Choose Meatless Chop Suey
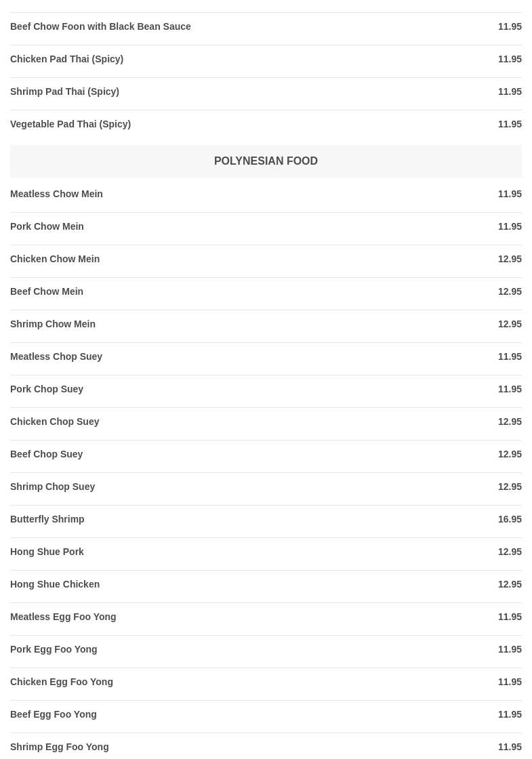This screenshot has height=759, width=532. point(56,356)
